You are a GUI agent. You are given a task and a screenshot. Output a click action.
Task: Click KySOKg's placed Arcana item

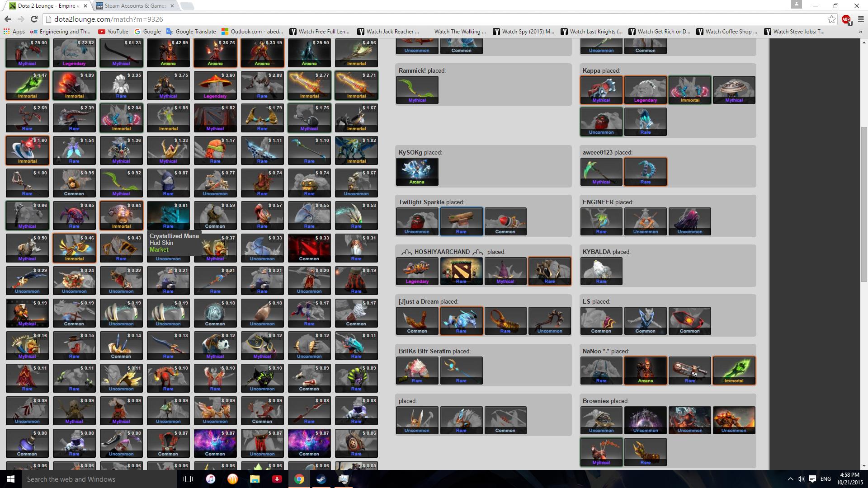pos(417,172)
